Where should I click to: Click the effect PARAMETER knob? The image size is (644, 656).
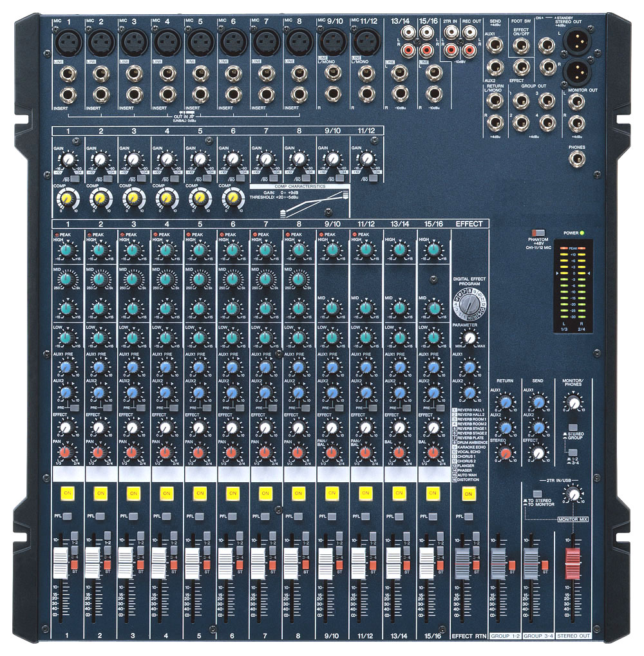click(x=469, y=337)
